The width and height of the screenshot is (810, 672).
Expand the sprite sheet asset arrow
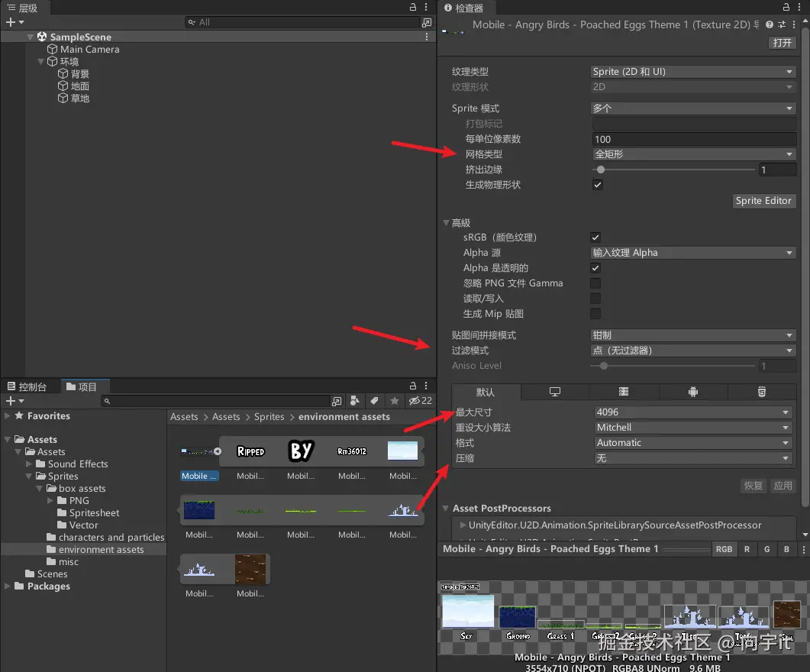click(218, 451)
